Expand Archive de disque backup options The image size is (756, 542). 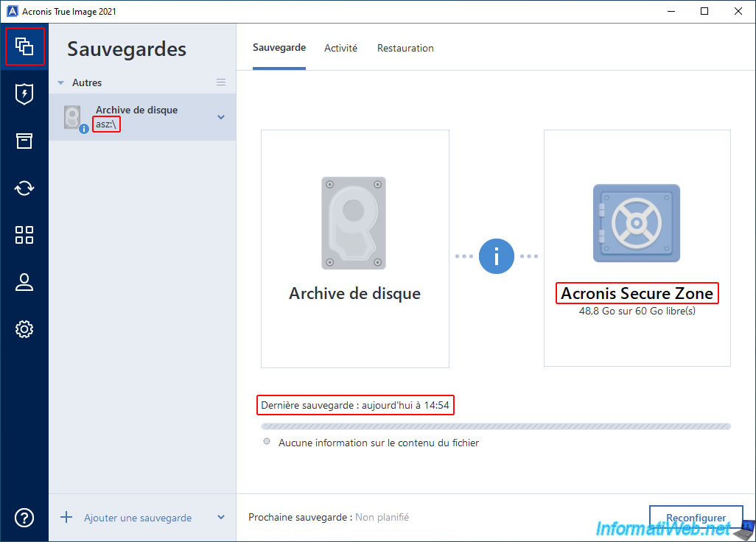pyautogui.click(x=221, y=117)
